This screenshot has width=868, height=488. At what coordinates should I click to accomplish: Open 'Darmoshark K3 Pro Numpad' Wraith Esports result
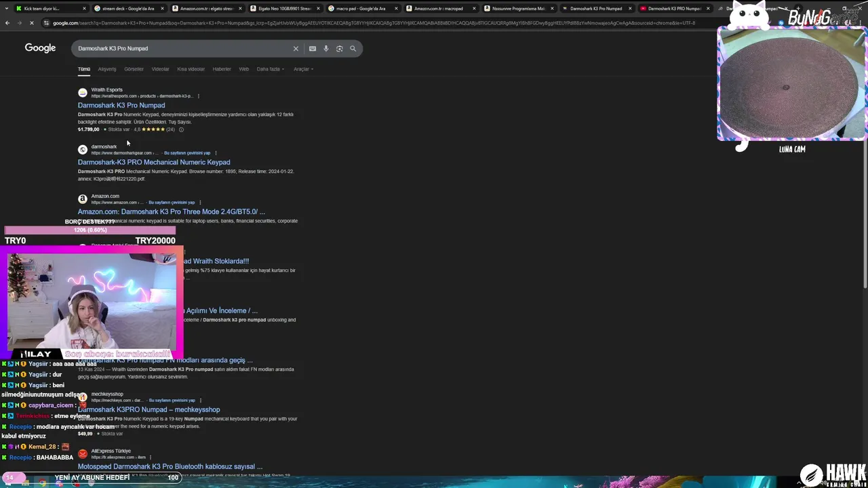point(121,106)
